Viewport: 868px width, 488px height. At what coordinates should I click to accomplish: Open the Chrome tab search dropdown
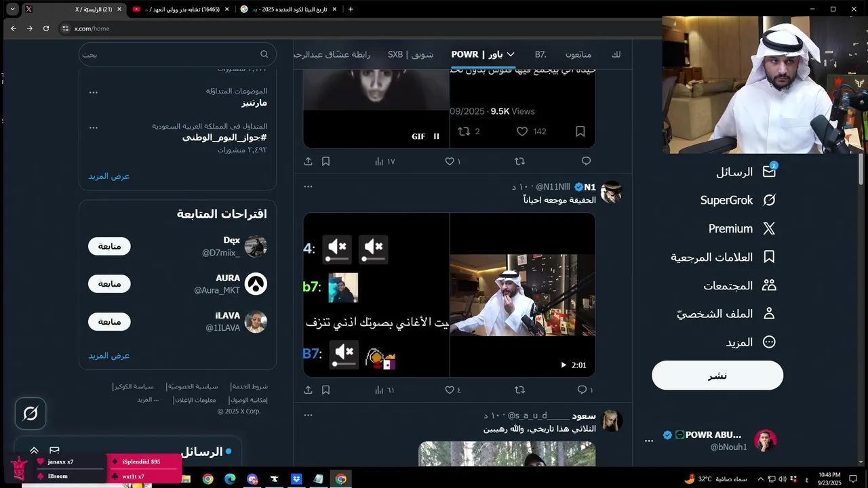coord(12,9)
